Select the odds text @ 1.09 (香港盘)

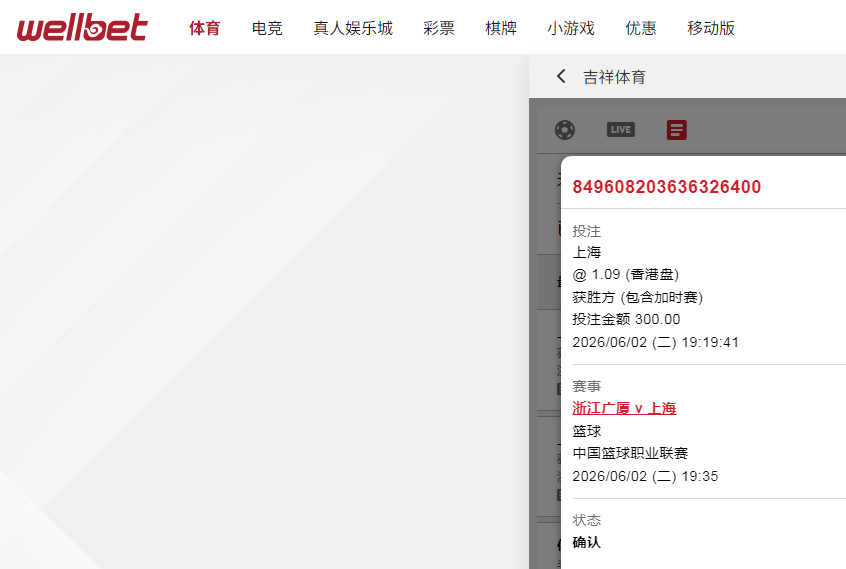(x=625, y=275)
